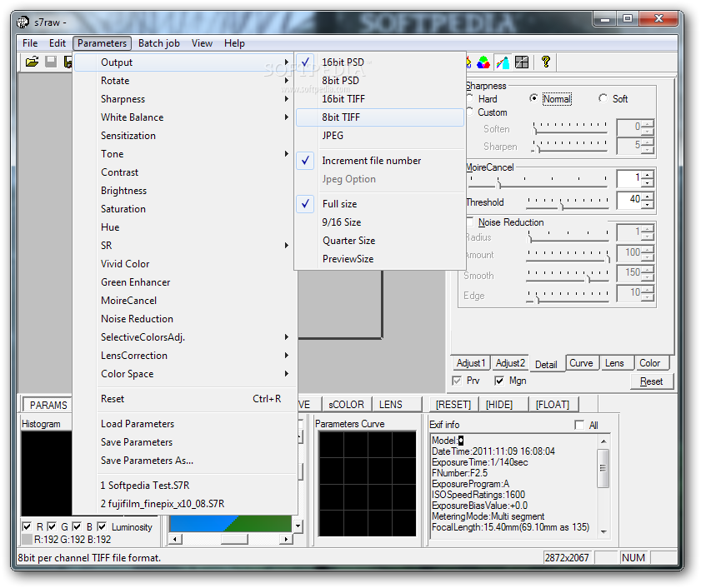This screenshot has height=588, width=701.
Task: Toggle the Luminosity histogram checkbox
Action: click(x=102, y=527)
